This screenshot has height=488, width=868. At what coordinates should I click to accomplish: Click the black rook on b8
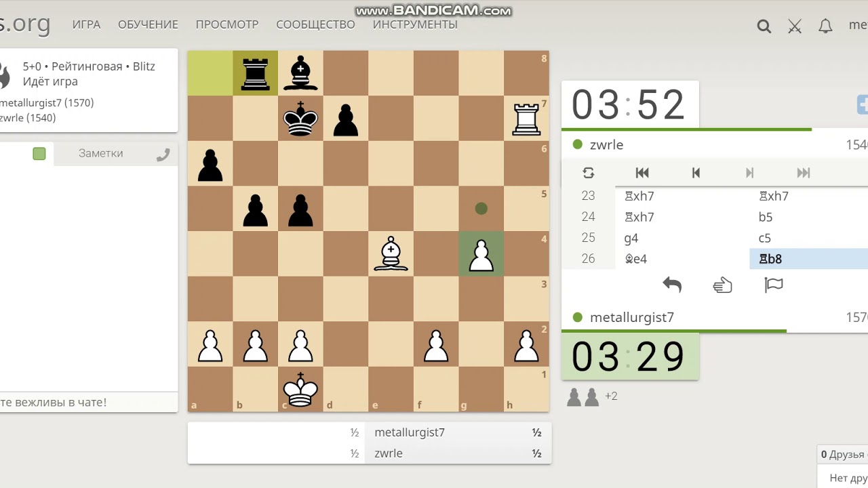click(x=256, y=73)
